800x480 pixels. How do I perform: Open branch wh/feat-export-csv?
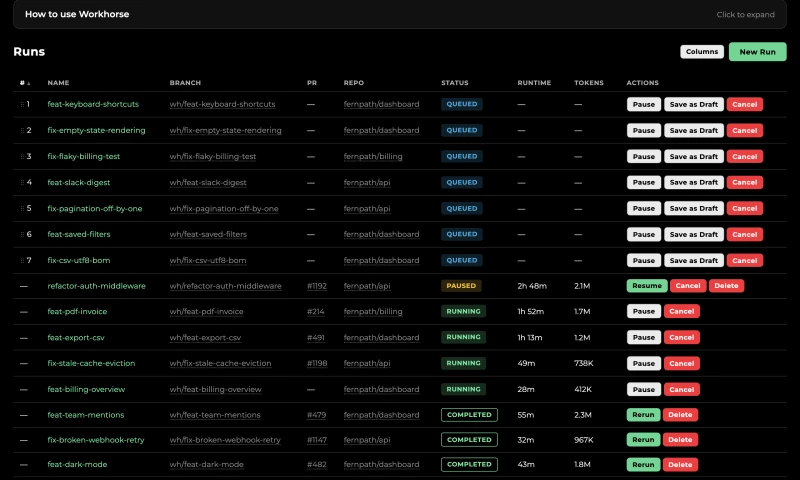(205, 337)
